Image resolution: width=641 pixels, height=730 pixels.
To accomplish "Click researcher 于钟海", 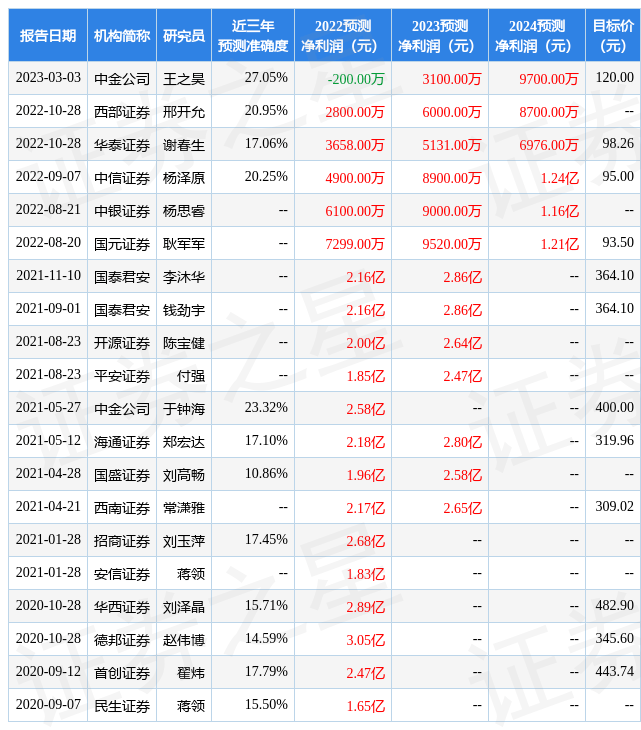I will point(184,409).
